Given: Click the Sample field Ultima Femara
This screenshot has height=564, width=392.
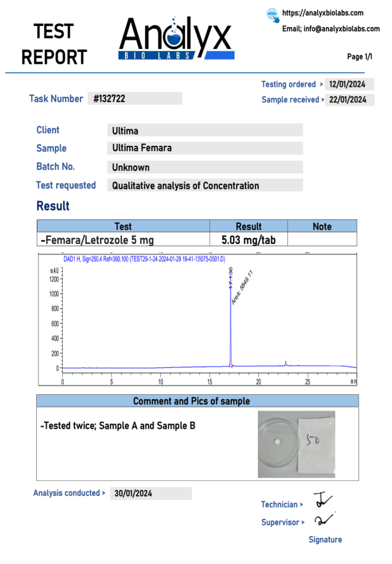Looking at the screenshot, I should click(x=205, y=148).
